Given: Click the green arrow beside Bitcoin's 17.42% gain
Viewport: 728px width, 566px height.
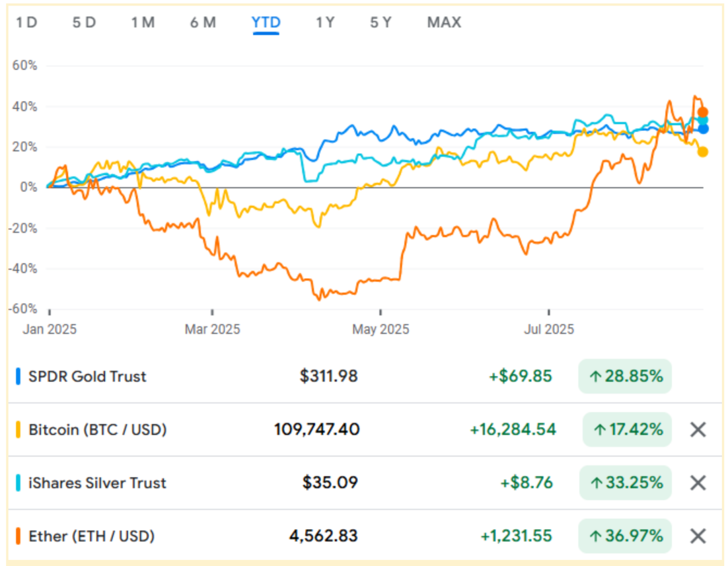Looking at the screenshot, I should pyautogui.click(x=599, y=430).
